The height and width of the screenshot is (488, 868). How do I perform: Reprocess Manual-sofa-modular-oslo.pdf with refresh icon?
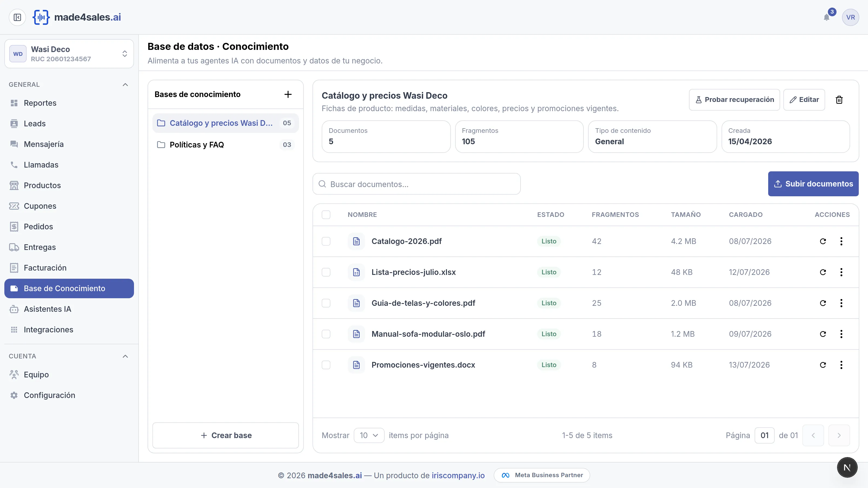pyautogui.click(x=823, y=334)
